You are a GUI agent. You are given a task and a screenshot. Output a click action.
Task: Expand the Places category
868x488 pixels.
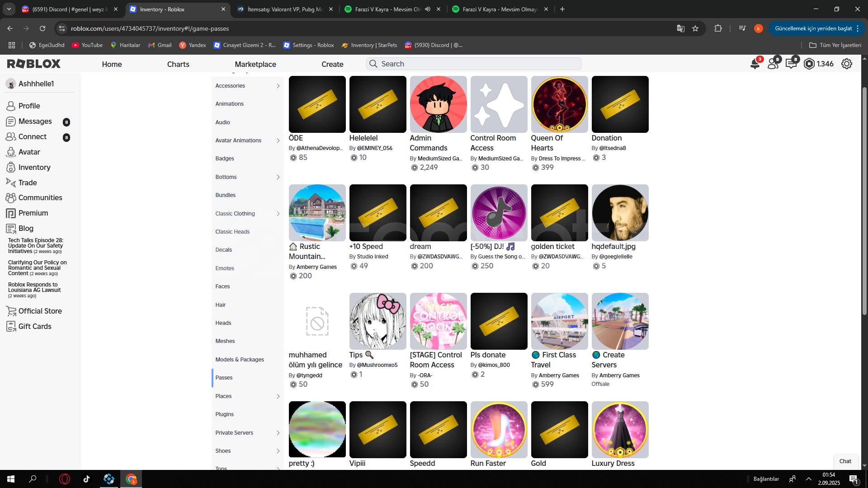[x=278, y=396]
